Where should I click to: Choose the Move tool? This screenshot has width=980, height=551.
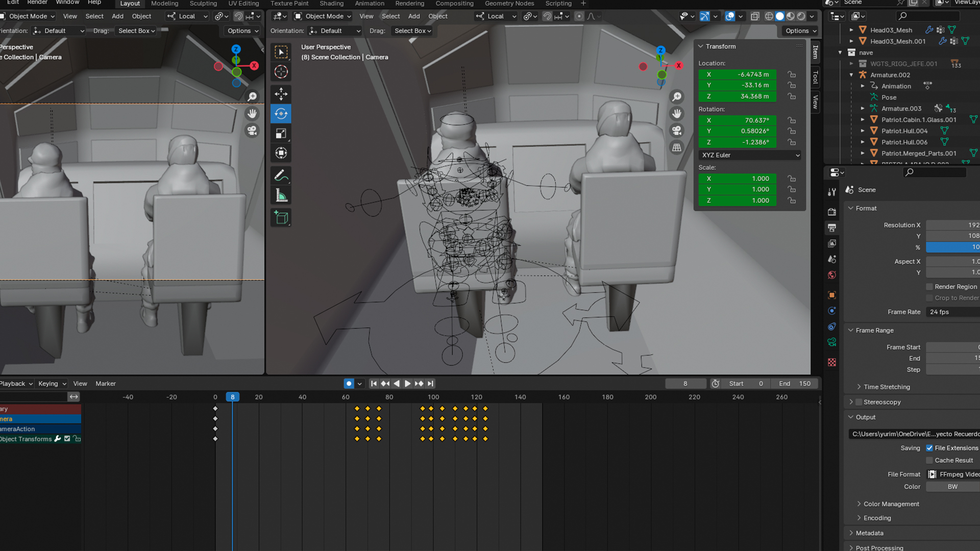point(281,94)
